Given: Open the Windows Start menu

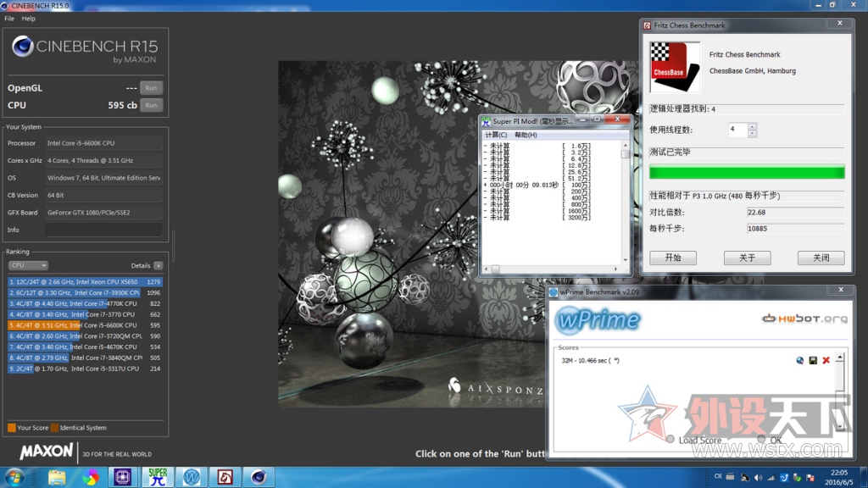Looking at the screenshot, I should [14, 477].
